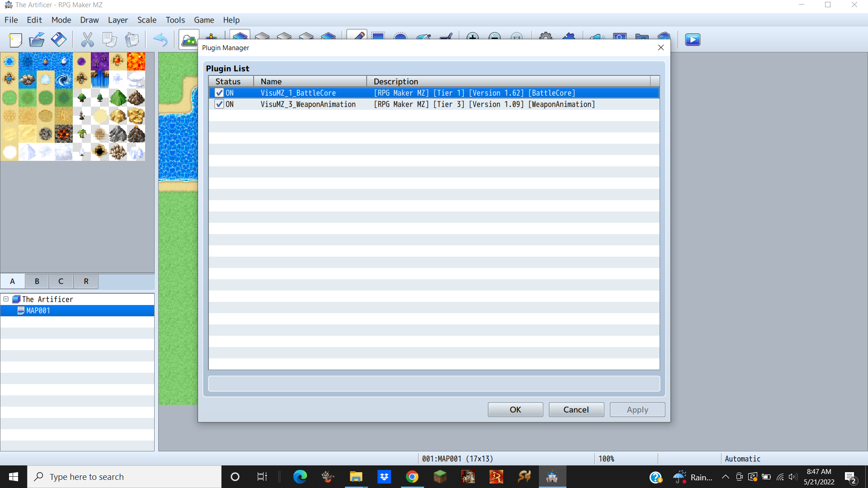The height and width of the screenshot is (488, 868).
Task: Click the Minecraft grass block taskbar icon
Action: pyautogui.click(x=440, y=477)
